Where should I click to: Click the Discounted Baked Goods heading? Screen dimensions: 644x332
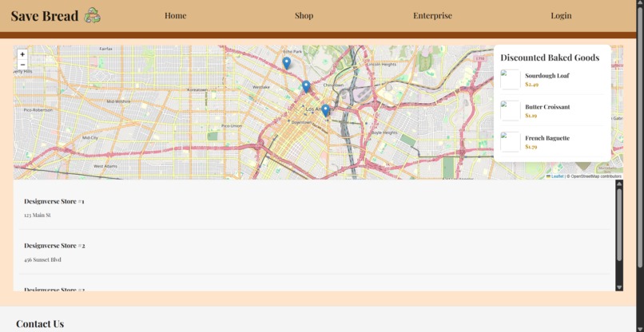[550, 57]
